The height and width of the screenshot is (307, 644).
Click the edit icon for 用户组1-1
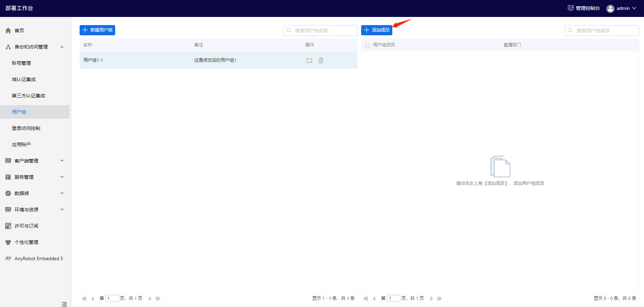[309, 60]
